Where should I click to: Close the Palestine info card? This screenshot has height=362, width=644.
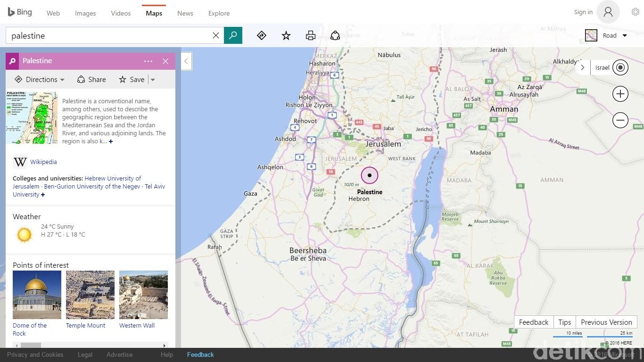[x=165, y=61]
